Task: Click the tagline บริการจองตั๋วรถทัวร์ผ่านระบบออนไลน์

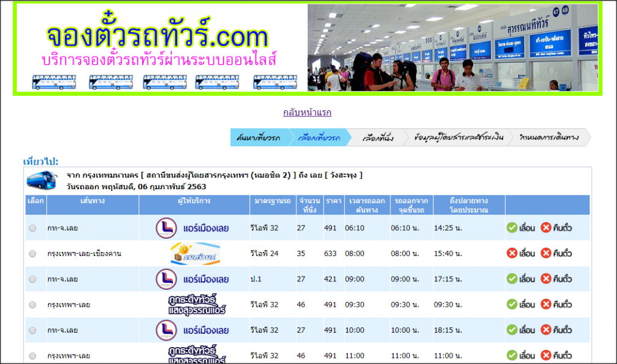Action: [x=159, y=59]
